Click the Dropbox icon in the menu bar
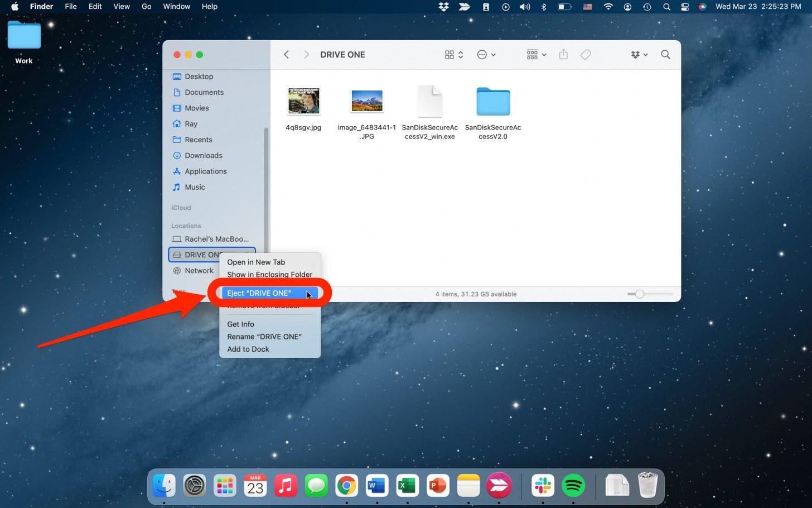Image resolution: width=812 pixels, height=508 pixels. click(x=442, y=7)
